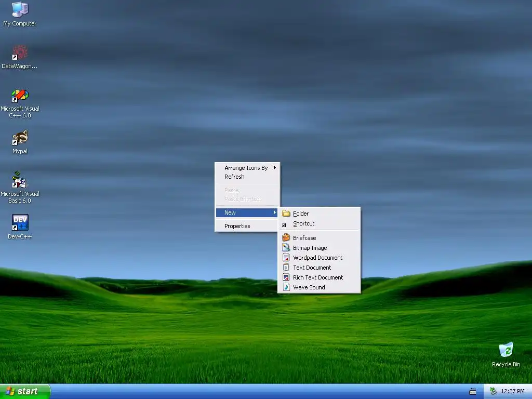
Task: Click the Folder icon in New submenu
Action: (286, 214)
